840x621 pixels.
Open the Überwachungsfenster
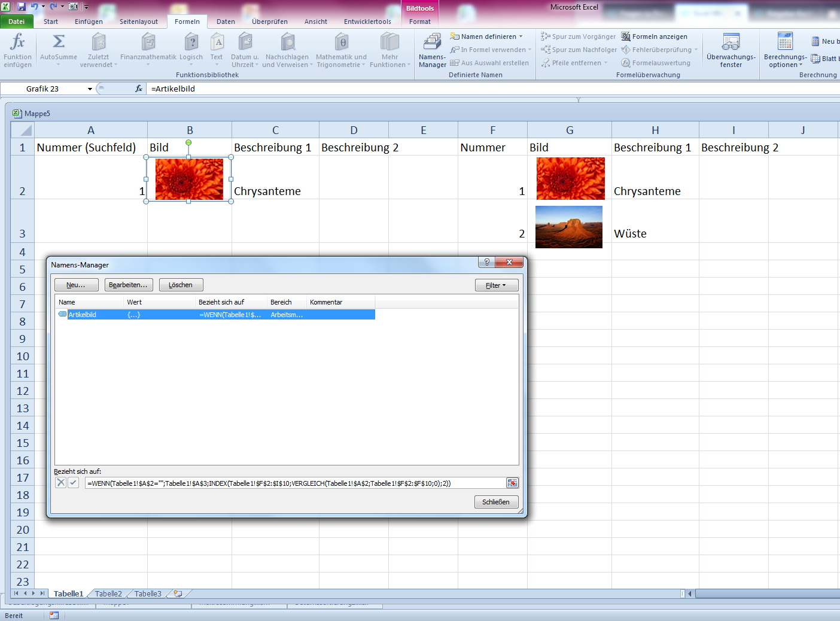pyautogui.click(x=731, y=50)
